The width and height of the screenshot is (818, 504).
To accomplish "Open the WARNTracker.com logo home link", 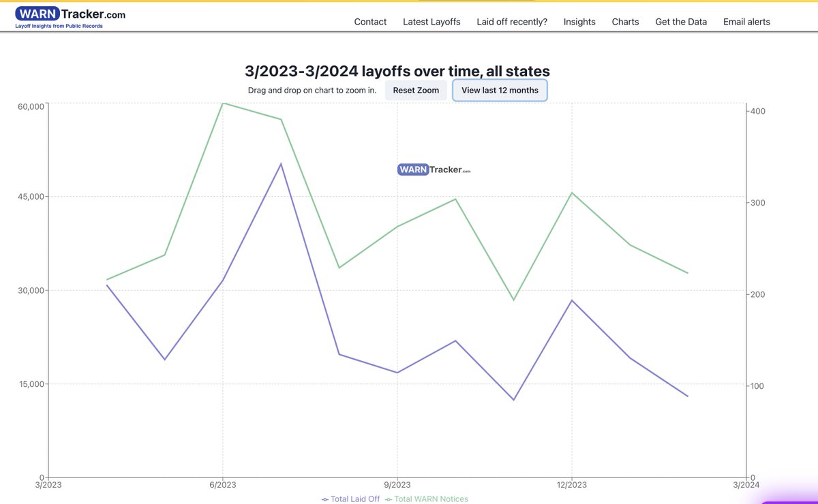I will (70, 18).
